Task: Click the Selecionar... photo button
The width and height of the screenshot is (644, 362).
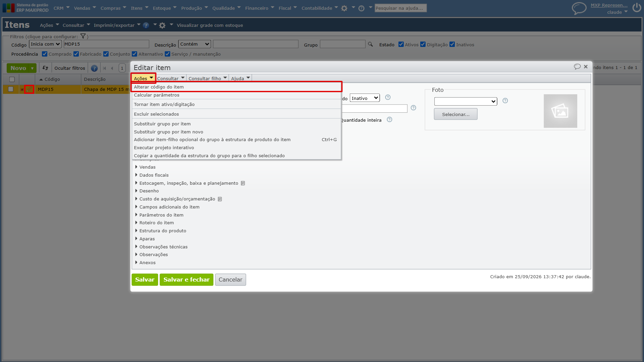Action: [455, 114]
